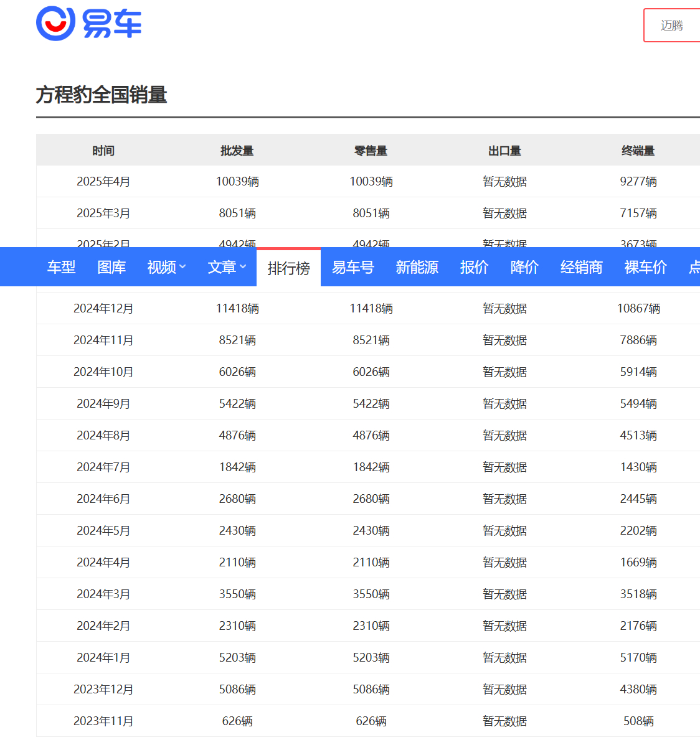Click the 批发量 column header
The width and height of the screenshot is (700, 750).
coord(237,151)
